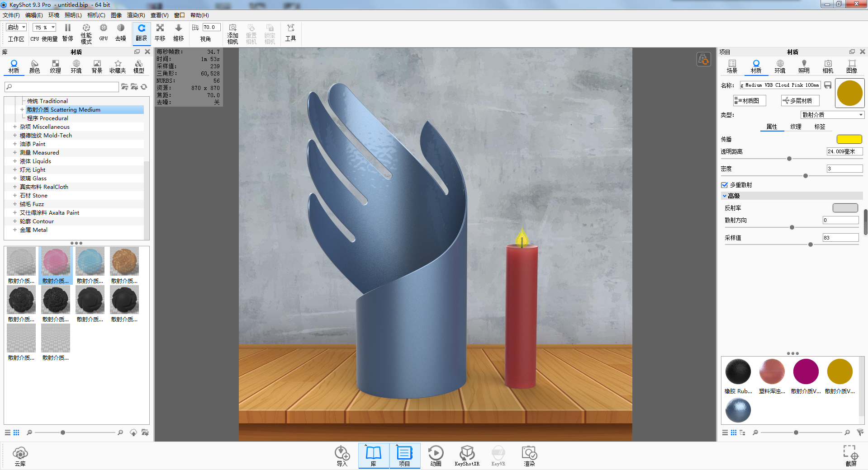The image size is (868, 470).
Task: Expand the Scattering Medium tree node
Action: [22, 110]
